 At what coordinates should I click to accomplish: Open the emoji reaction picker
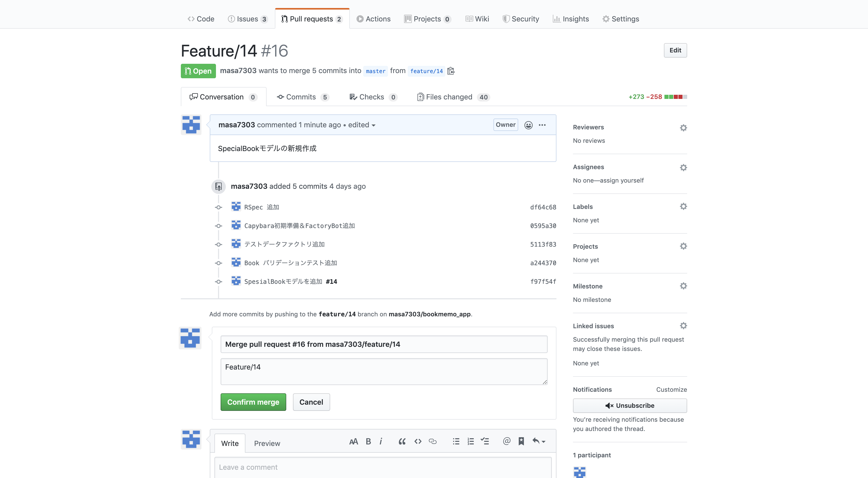pyautogui.click(x=528, y=125)
